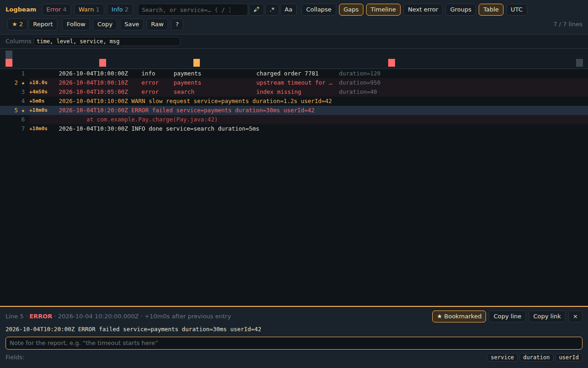
Task: Click the service field chip
Action: click(503, 357)
